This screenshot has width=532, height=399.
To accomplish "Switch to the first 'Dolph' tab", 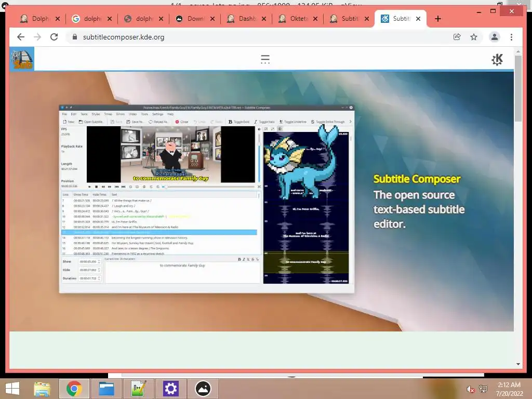I will [x=39, y=19].
